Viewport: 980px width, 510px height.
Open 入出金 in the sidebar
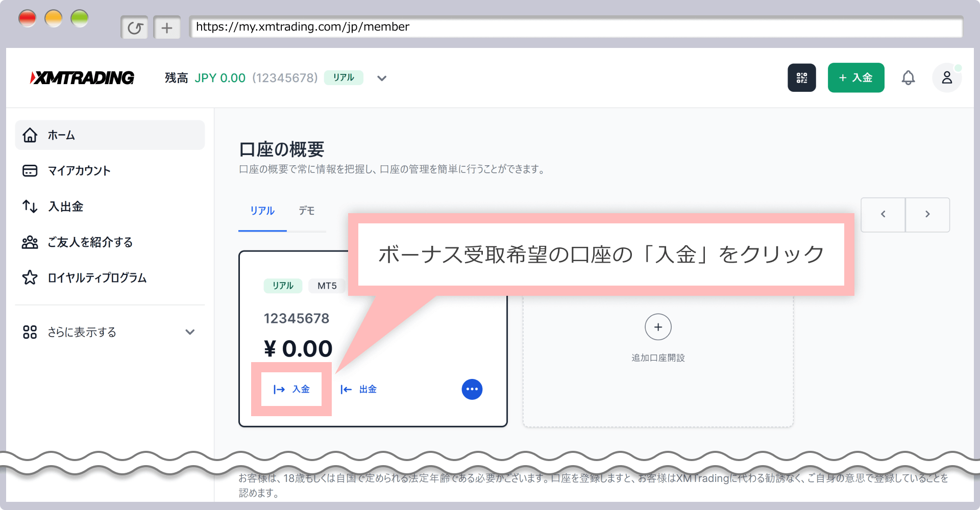pos(110,207)
